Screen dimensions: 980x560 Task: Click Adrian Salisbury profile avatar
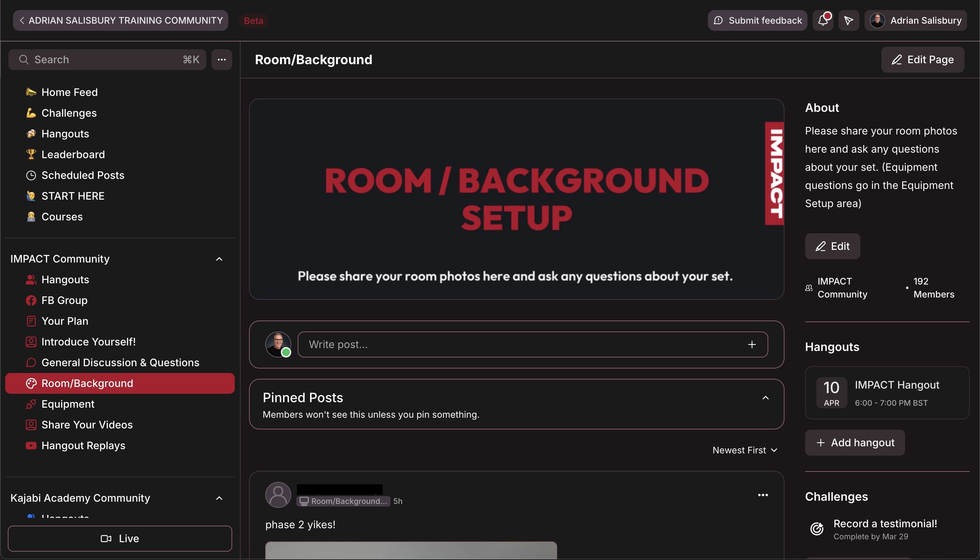(x=877, y=20)
